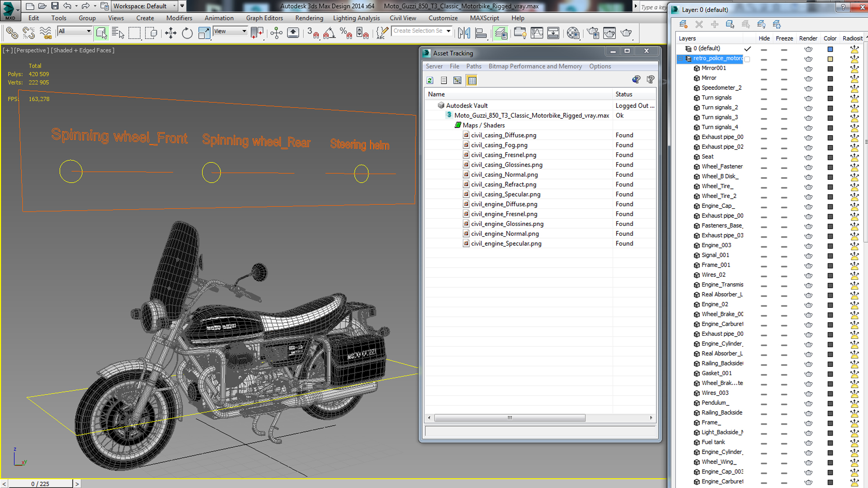
Task: Click Select and Manipulate icon
Action: click(276, 33)
